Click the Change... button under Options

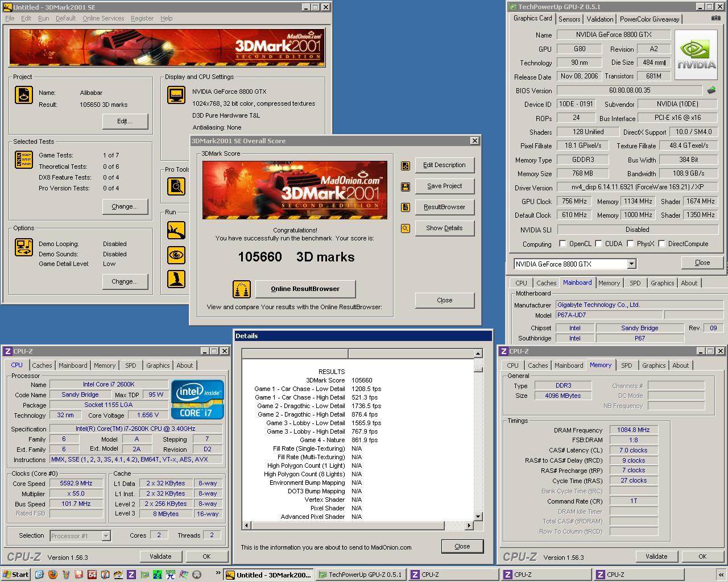[125, 281]
